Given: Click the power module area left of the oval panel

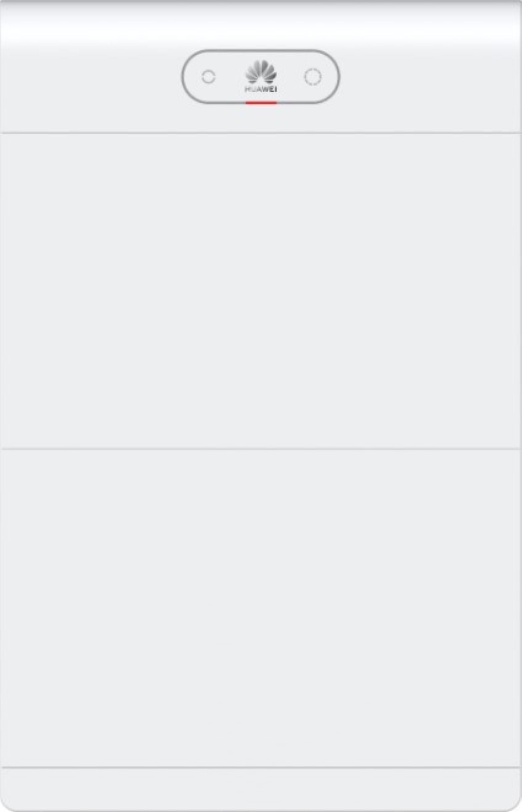Looking at the screenshot, I should click(x=91, y=77).
